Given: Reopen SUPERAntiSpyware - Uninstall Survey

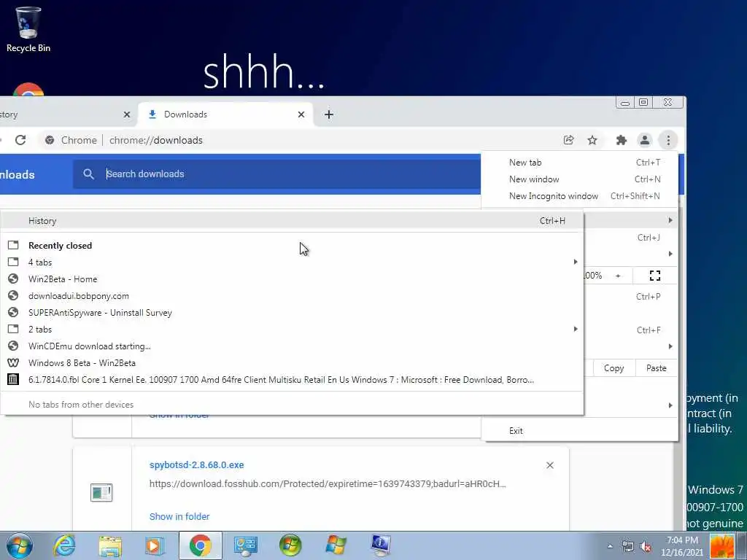Looking at the screenshot, I should coord(292,312).
